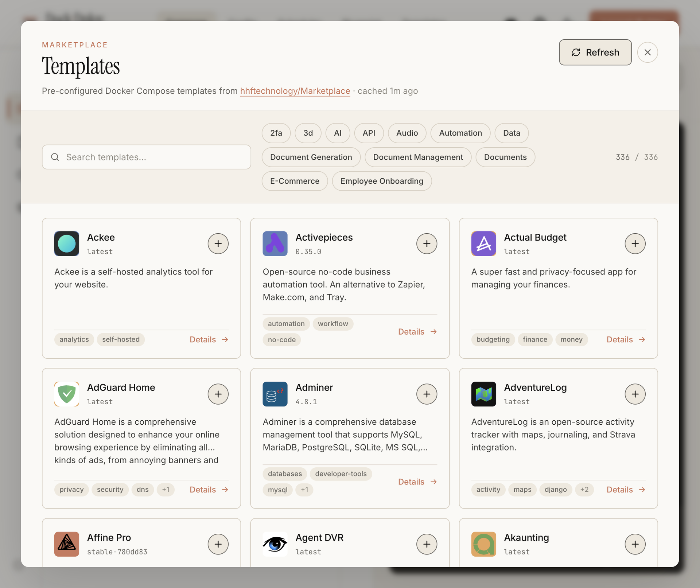
Task: Click the dns tag on AdGuard Home
Action: (143, 490)
